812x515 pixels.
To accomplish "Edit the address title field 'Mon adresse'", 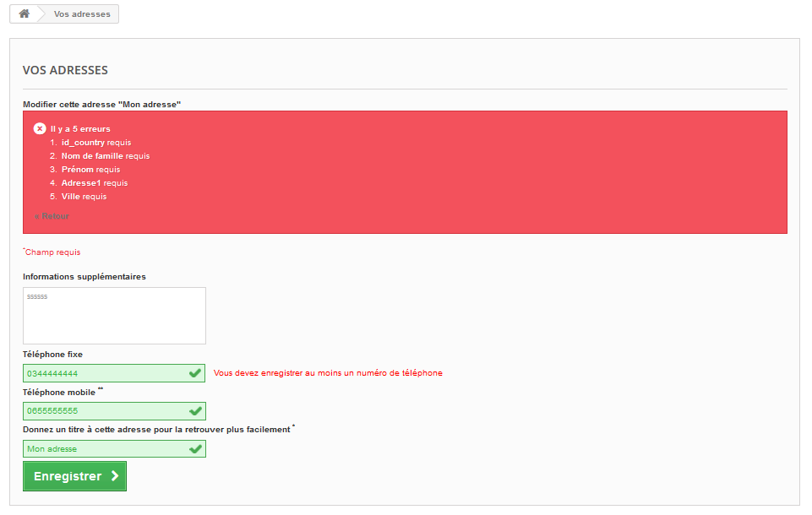I will (x=114, y=449).
